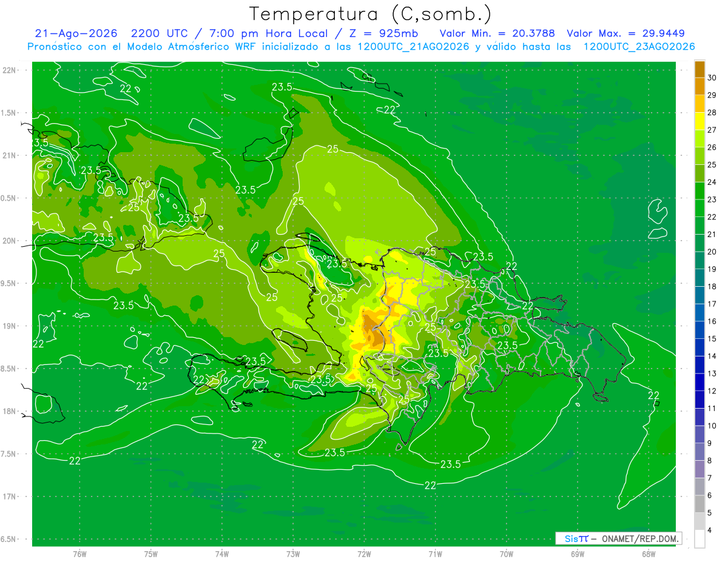
Task: Click the legend color band between 25 and 26
Action: (x=699, y=156)
